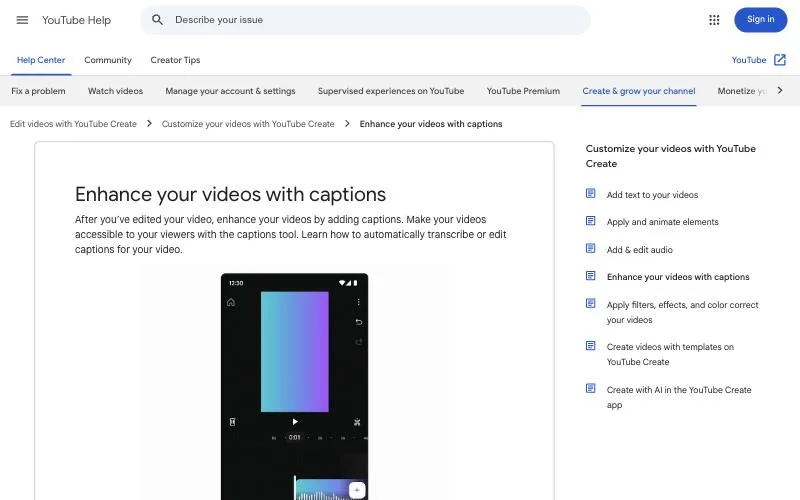800x500 pixels.
Task: Click Enhance your videos with captions breadcrumb text
Action: (431, 123)
